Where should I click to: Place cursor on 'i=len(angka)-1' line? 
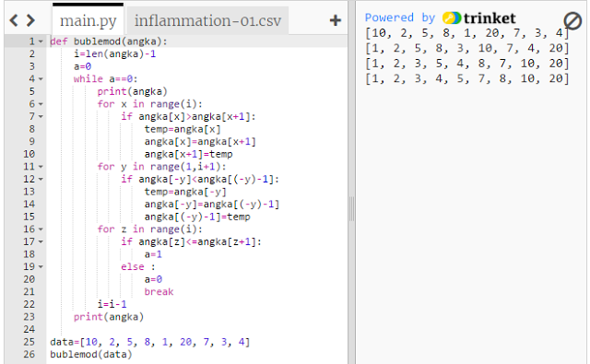click(114, 53)
